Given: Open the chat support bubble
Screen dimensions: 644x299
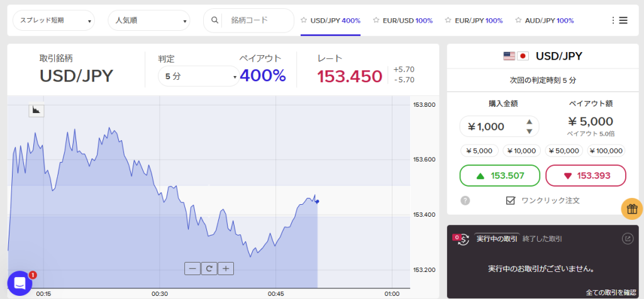Looking at the screenshot, I should click(19, 283).
